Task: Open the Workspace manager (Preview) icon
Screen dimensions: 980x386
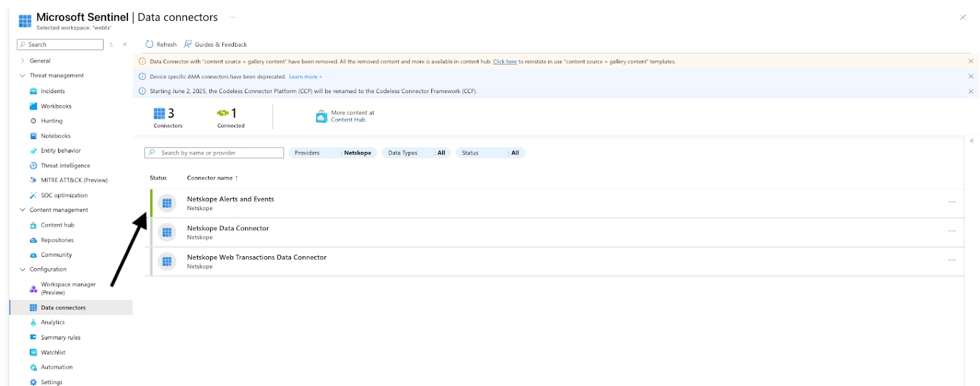Action: tap(34, 289)
